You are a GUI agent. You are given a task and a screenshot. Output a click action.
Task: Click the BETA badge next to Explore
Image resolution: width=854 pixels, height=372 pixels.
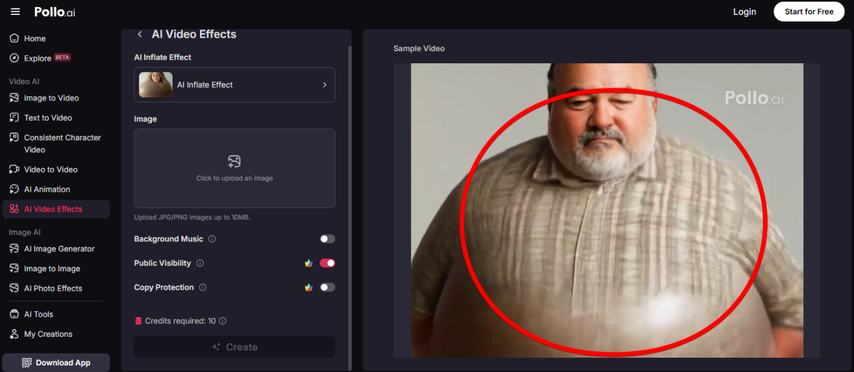coord(62,57)
